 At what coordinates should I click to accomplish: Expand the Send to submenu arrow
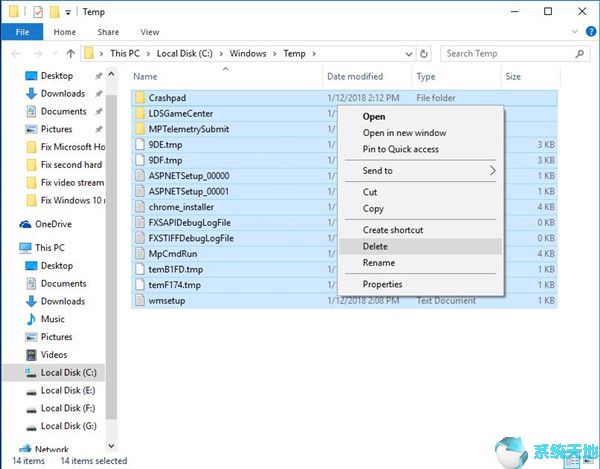tap(492, 171)
